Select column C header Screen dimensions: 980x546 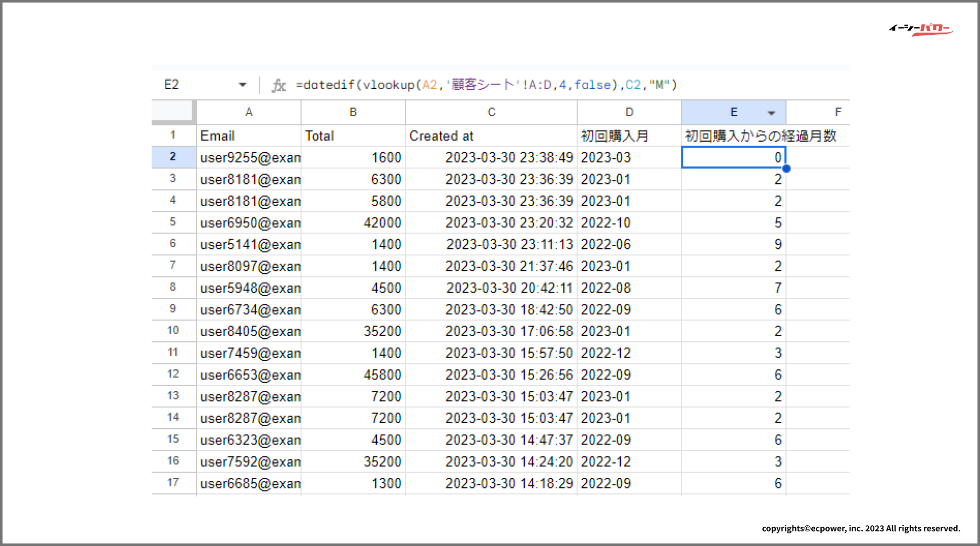491,112
